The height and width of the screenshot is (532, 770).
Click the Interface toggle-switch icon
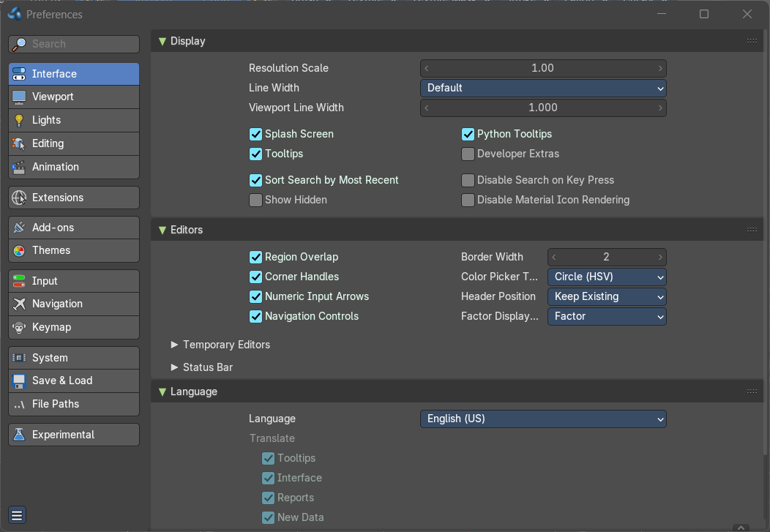pos(19,74)
